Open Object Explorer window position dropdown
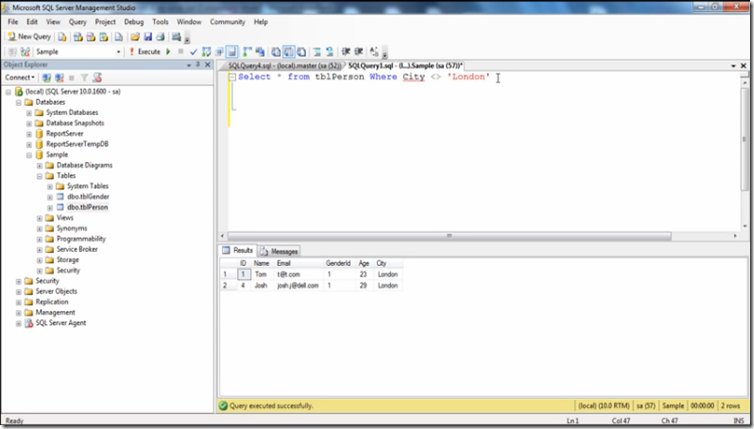The image size is (754, 429). point(188,65)
